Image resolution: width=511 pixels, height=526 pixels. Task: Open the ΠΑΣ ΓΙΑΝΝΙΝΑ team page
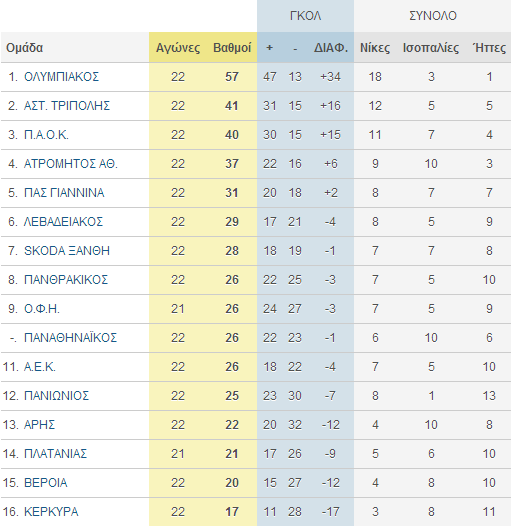(x=64, y=193)
